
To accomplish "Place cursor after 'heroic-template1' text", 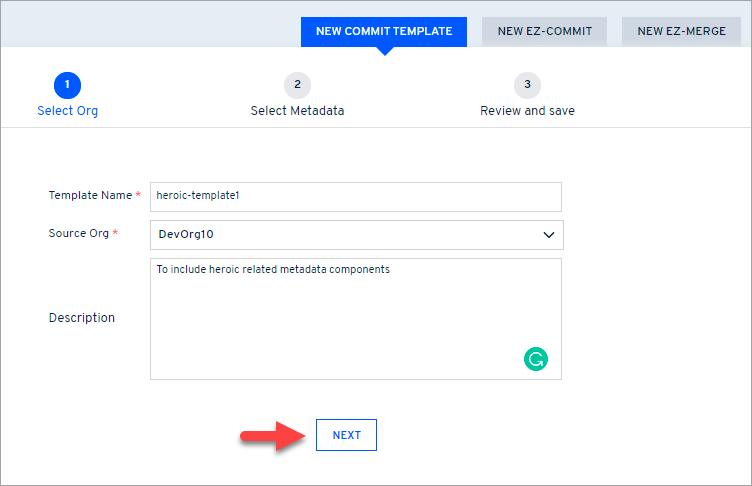I will [241, 196].
